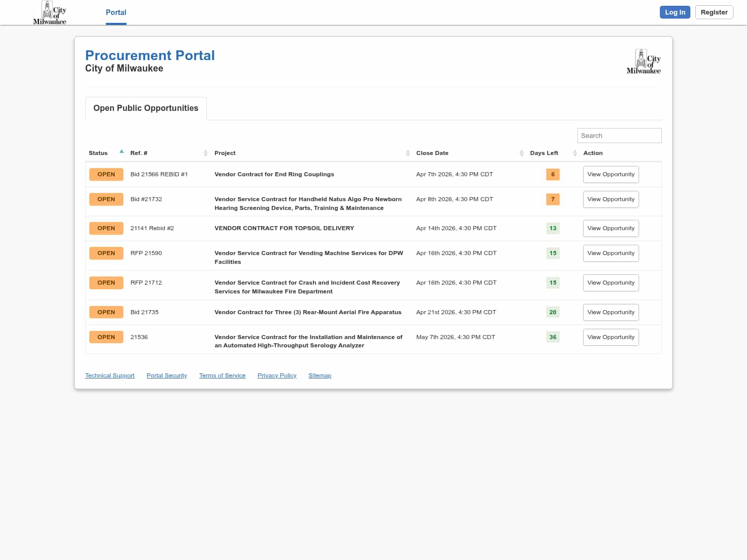Focus the Search input field
The image size is (747, 560).
[x=619, y=136]
